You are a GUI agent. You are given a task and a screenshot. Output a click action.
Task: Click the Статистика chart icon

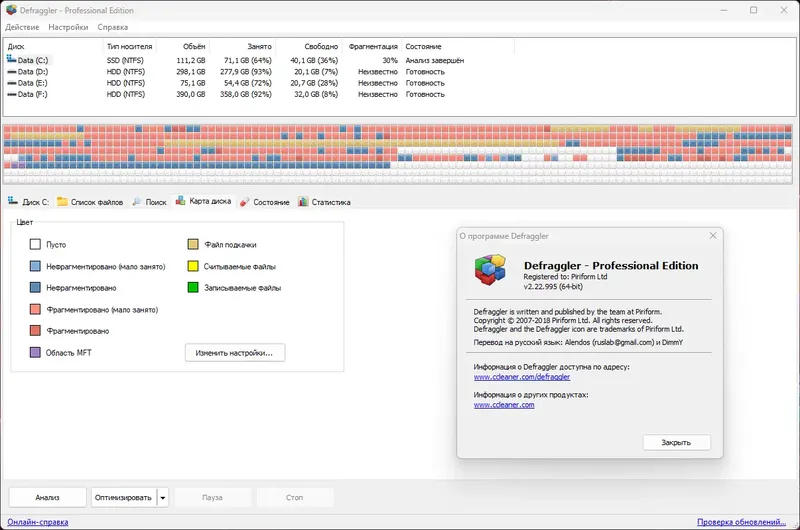coord(303,201)
